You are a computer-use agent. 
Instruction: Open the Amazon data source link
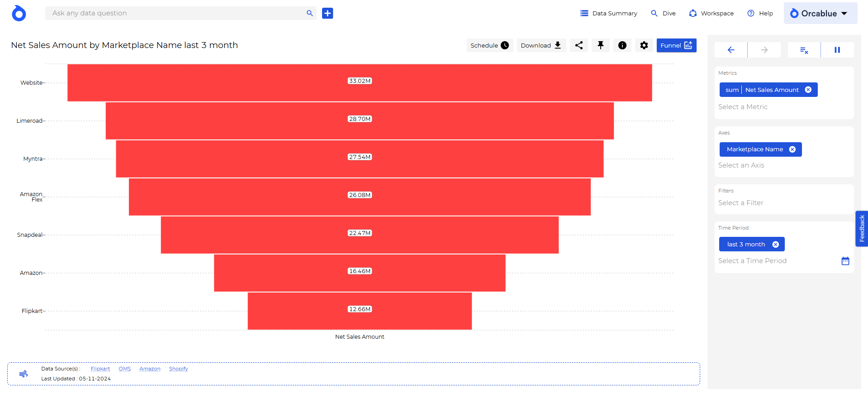pos(150,369)
